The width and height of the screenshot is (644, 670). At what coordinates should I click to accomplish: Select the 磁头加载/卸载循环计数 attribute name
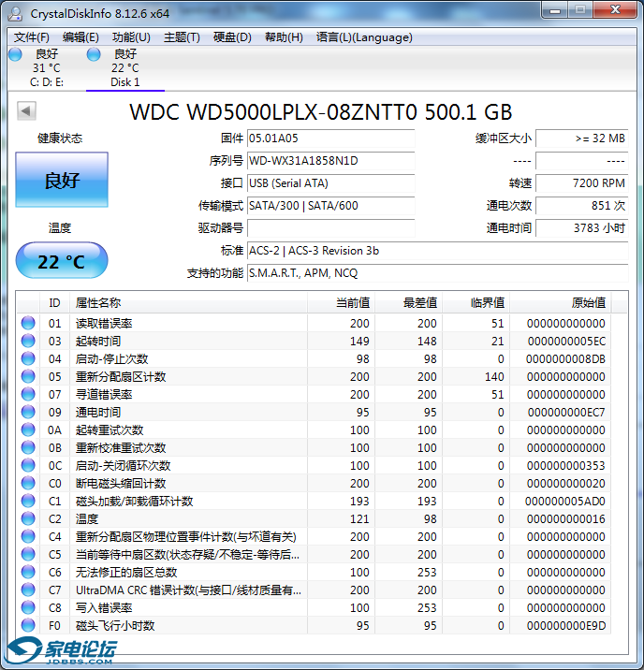point(134,502)
